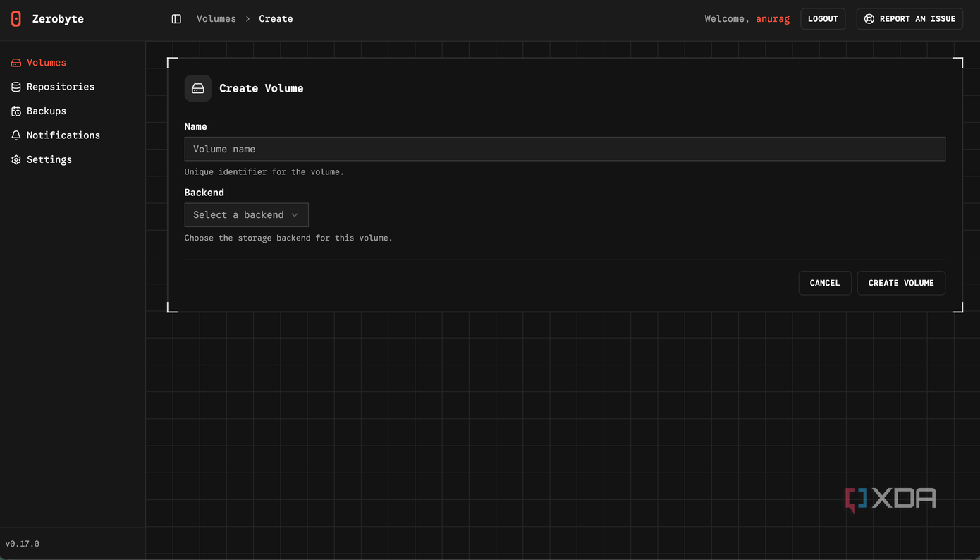Click the Create Volume button
980x560 pixels.
[901, 283]
